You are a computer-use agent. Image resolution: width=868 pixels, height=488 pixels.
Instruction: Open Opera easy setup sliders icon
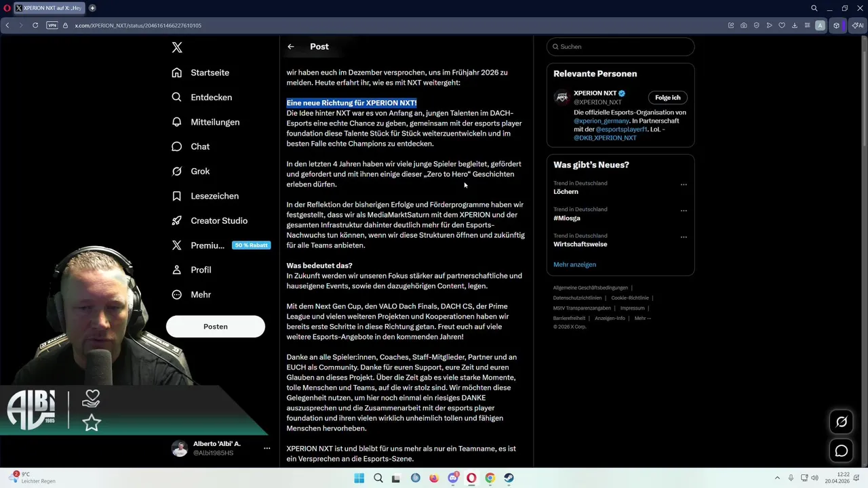click(x=807, y=25)
